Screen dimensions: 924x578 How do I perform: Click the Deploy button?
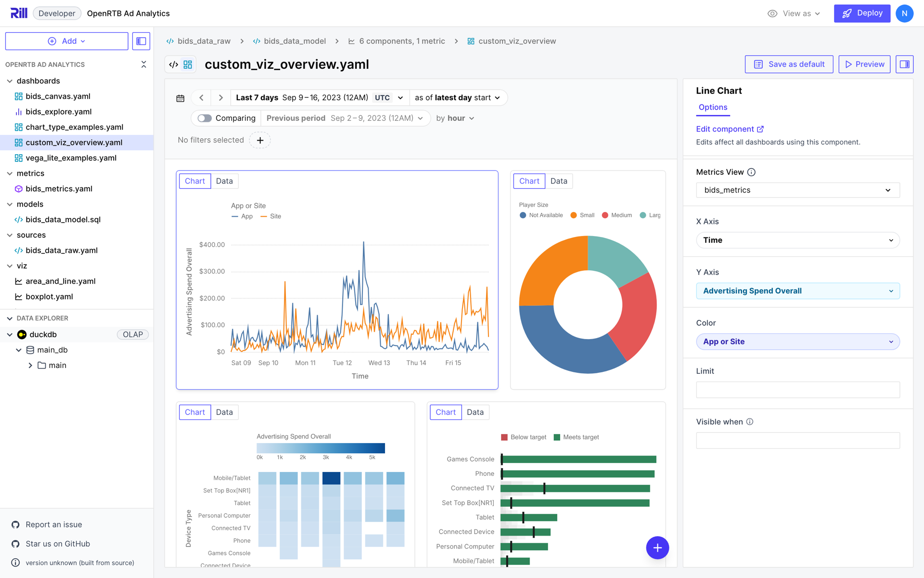point(862,13)
